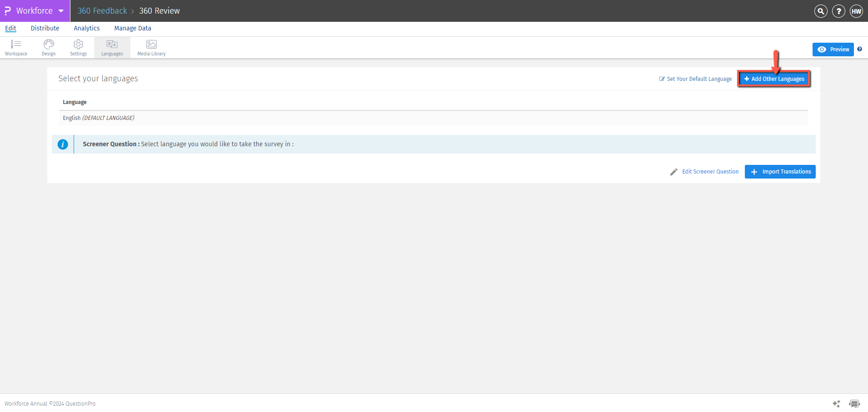This screenshot has width=868, height=412.
Task: Open the Workspace toolbar icon
Action: pos(16,47)
